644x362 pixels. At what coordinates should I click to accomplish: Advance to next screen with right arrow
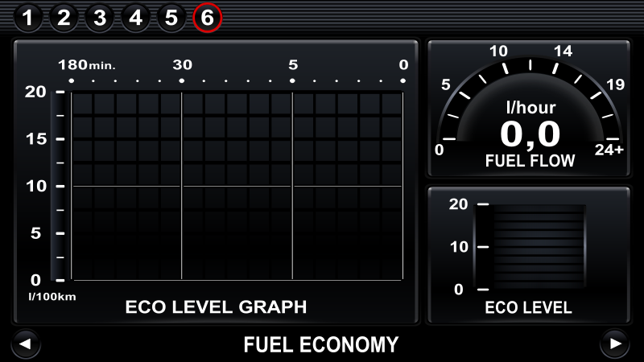[x=615, y=344]
